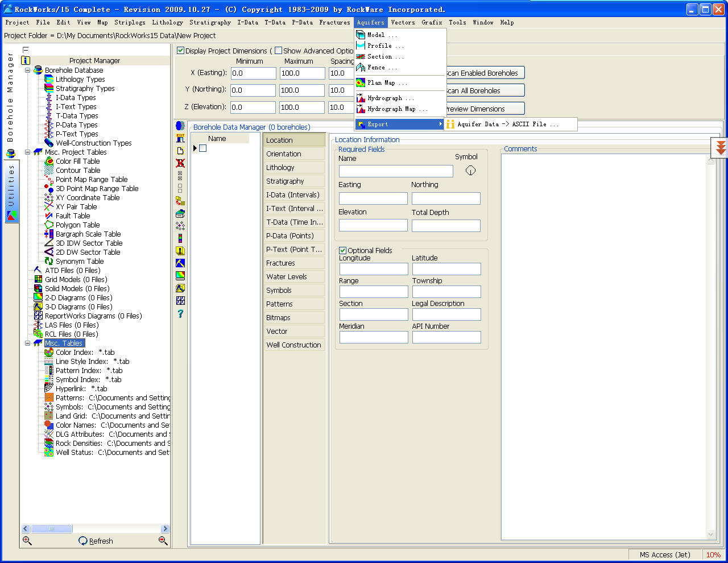
Task: Click the Symbol picker icon under Symbol
Action: pyautogui.click(x=470, y=171)
